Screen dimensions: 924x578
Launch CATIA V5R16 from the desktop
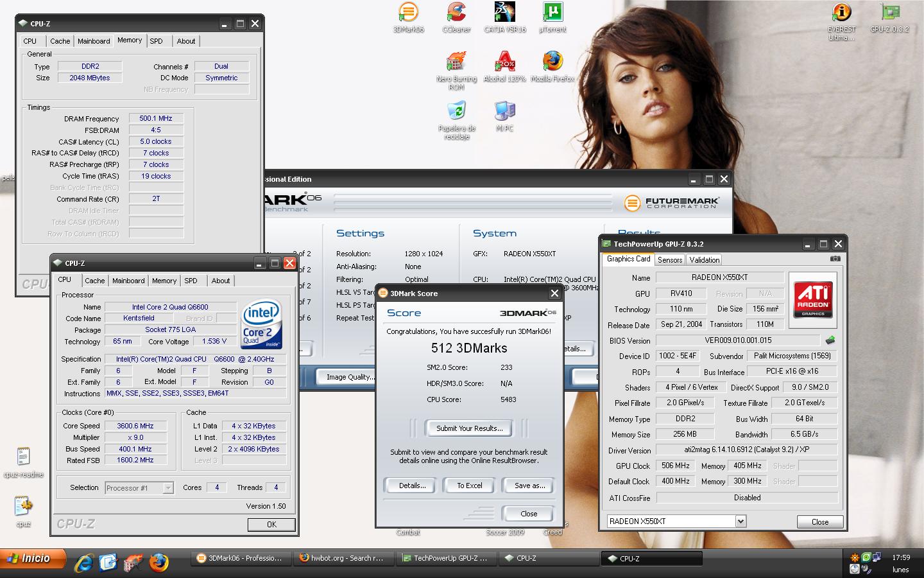click(504, 17)
